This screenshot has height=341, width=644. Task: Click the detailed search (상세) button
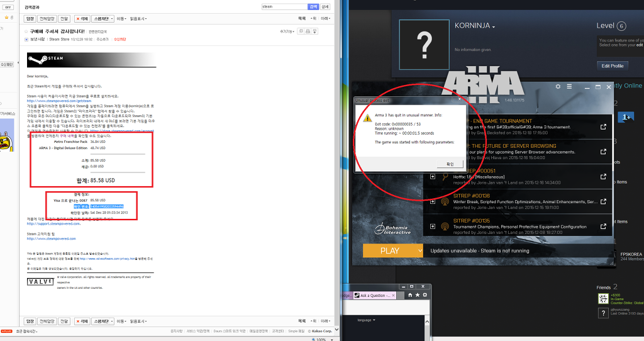(325, 6)
